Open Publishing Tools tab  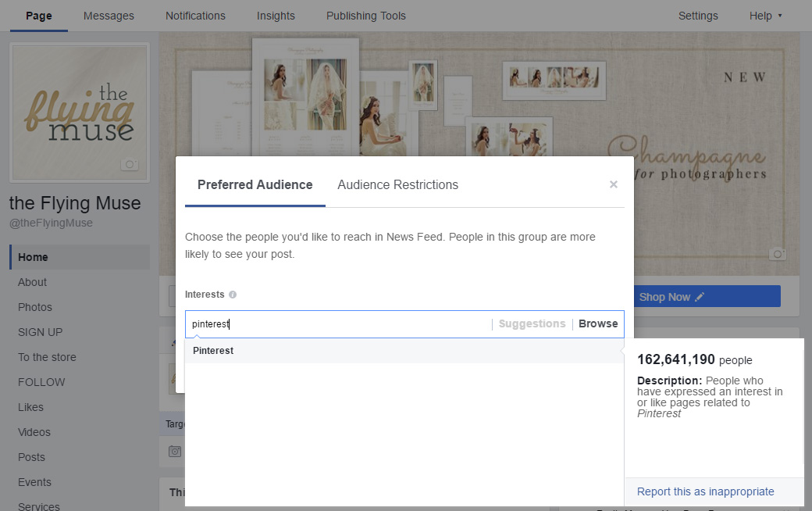(365, 16)
